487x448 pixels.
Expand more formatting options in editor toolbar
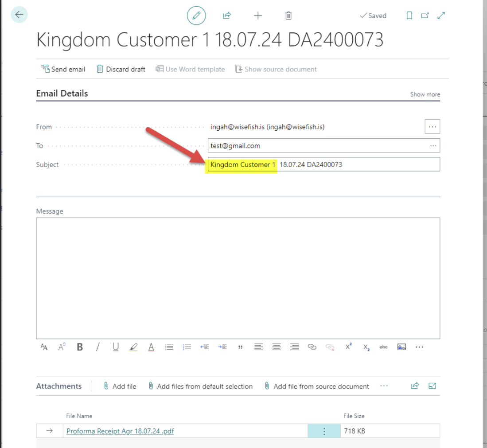419,347
